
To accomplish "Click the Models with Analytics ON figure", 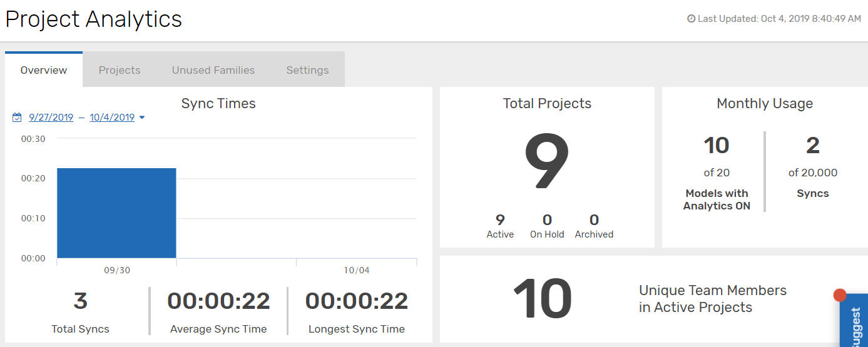I will 717,146.
